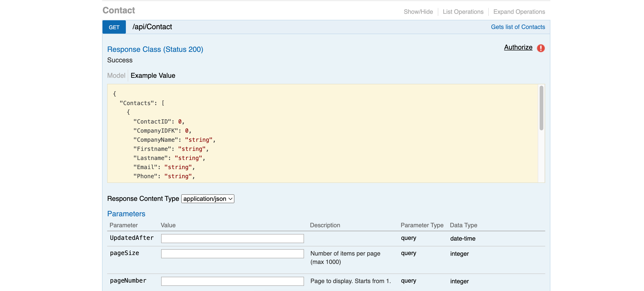Click Response Class (Status 200) heading
Viewport: 644px width, 291px height.
pyautogui.click(x=155, y=49)
